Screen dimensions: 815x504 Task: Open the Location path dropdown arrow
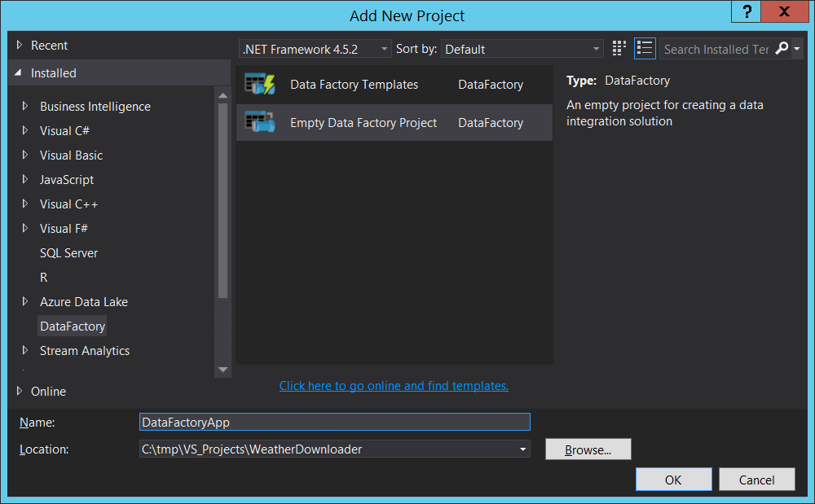[522, 449]
